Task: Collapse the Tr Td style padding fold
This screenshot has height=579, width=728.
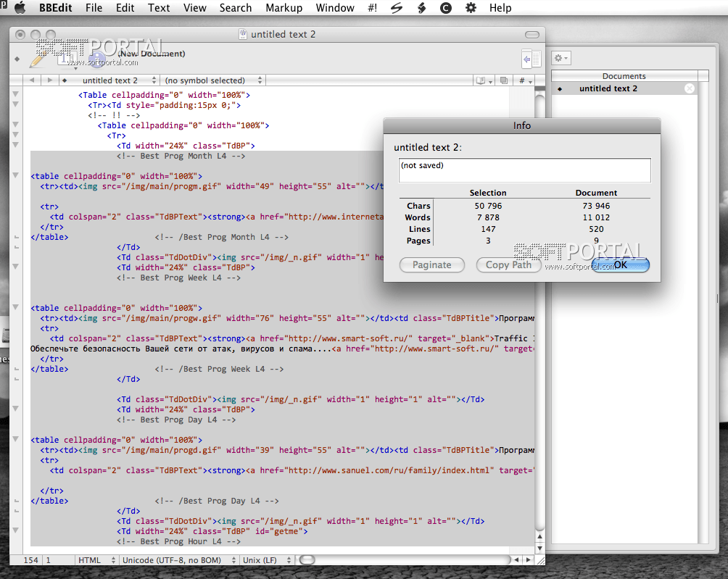Action: pos(15,104)
